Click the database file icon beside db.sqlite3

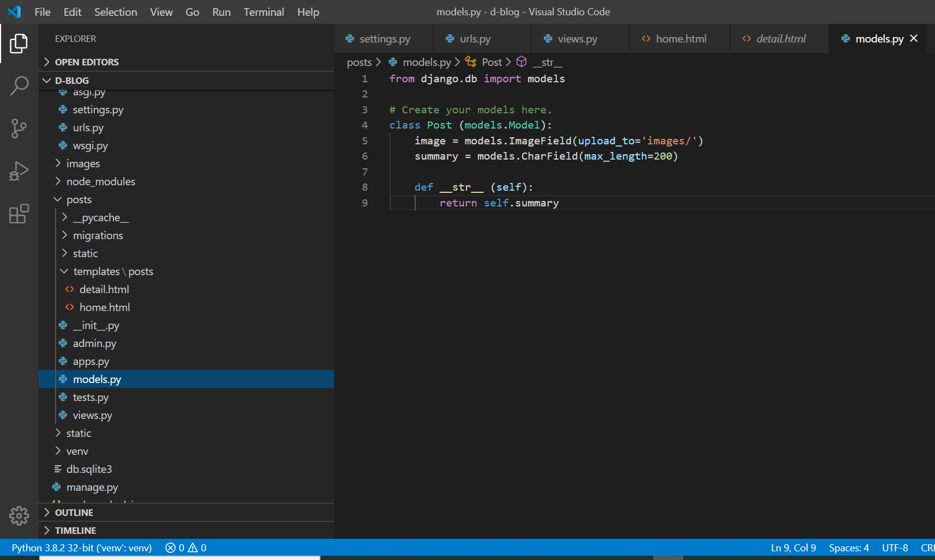(57, 469)
